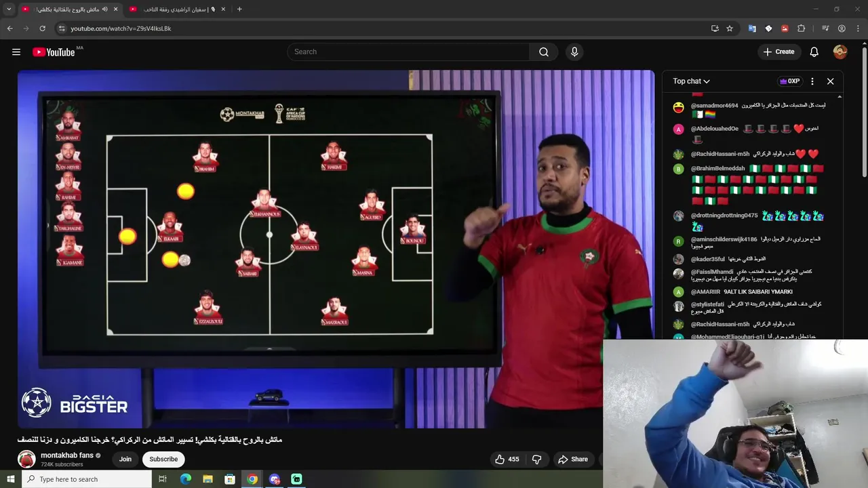868x488 pixels.
Task: Open the red image extension icon
Action: 785,28
